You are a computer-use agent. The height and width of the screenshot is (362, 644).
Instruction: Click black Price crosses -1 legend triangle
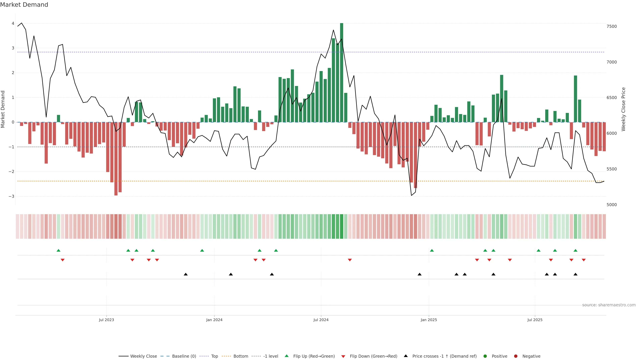pyautogui.click(x=406, y=356)
